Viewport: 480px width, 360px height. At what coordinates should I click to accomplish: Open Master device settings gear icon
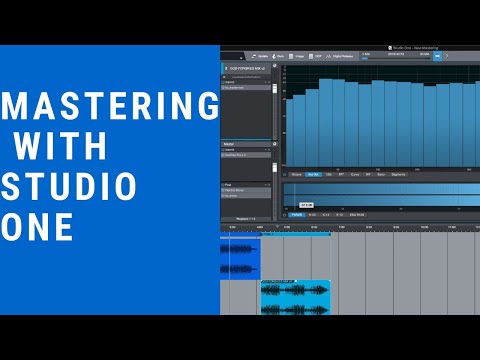275,144
